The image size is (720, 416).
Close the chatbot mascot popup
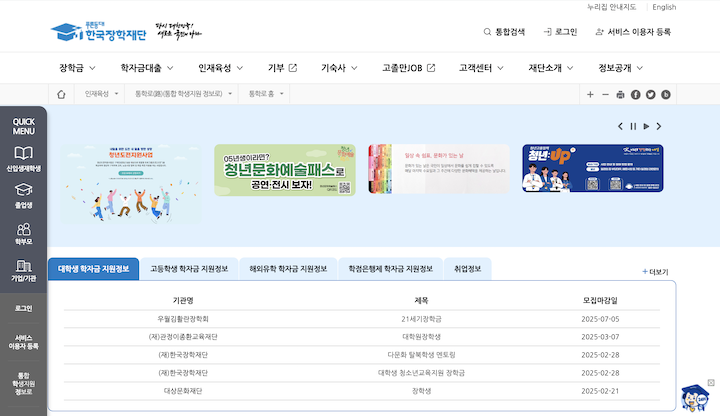[711, 382]
